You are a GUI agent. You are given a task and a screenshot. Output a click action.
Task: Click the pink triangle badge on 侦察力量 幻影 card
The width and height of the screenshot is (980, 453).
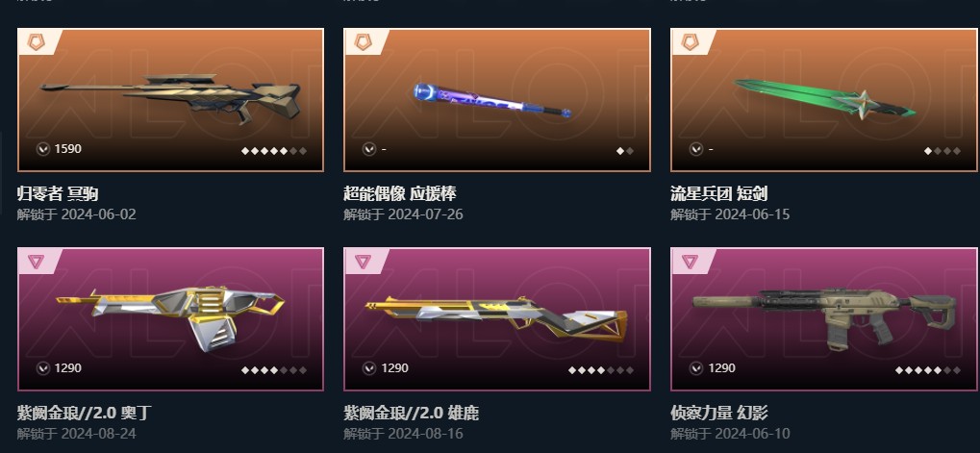coord(690,262)
